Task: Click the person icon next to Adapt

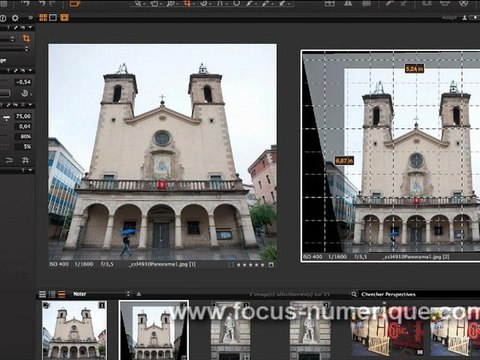Action: tap(465, 18)
